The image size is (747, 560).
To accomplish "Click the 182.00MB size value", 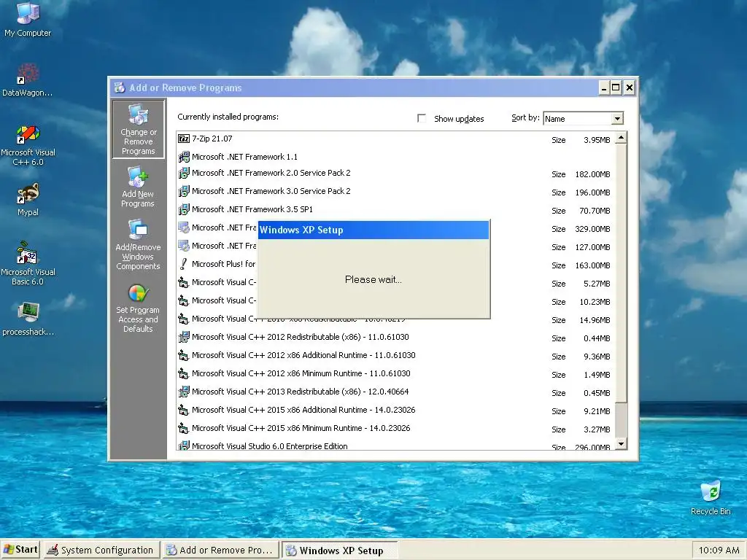I will point(592,174).
